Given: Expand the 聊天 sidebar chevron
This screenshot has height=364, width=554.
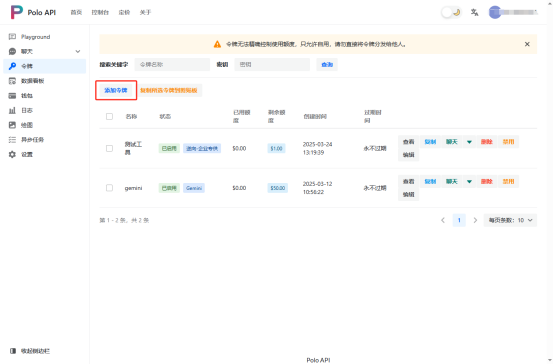Looking at the screenshot, I should pos(78,51).
